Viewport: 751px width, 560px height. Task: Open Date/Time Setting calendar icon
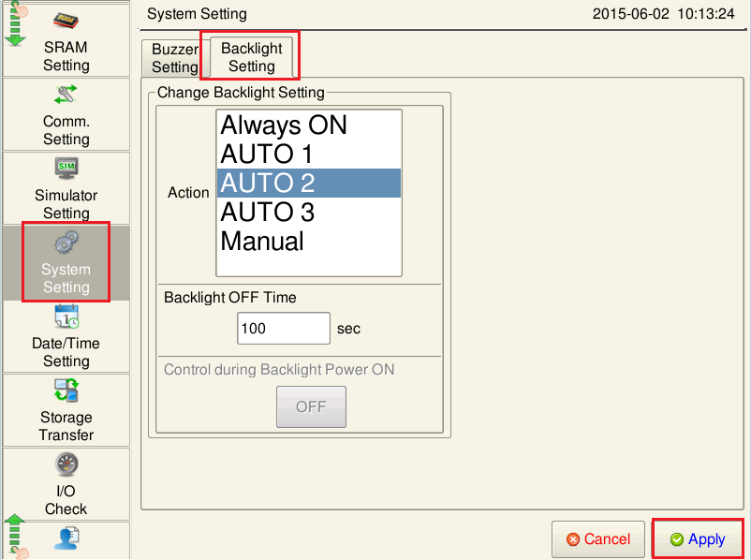click(66, 317)
